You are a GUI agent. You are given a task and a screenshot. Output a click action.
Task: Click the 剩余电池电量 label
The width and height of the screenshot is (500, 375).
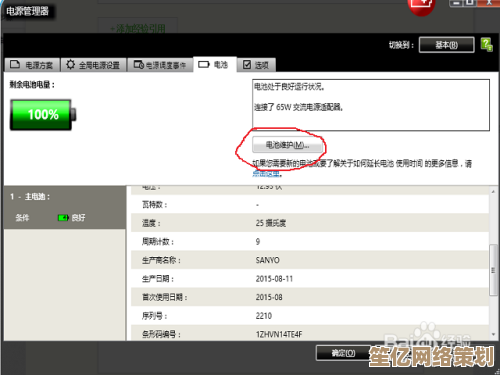click(32, 85)
